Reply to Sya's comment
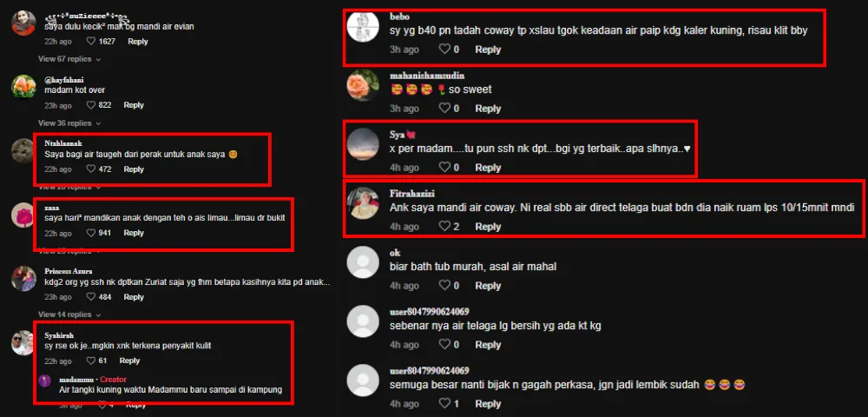This screenshot has width=868, height=417. click(488, 168)
